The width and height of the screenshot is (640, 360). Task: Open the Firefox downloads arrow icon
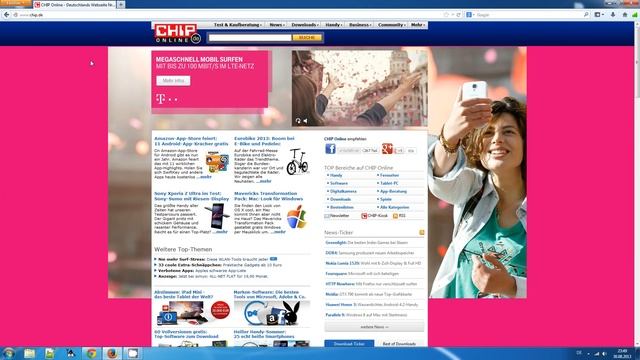613,15
